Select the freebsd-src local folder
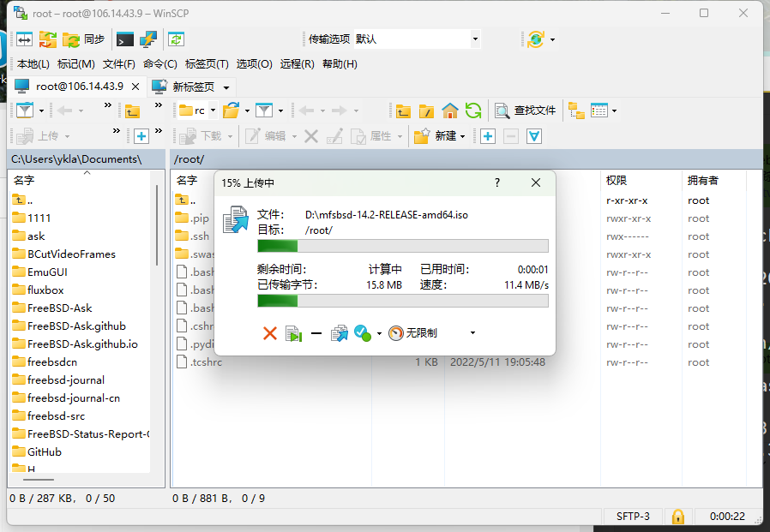This screenshot has height=532, width=770. pyautogui.click(x=48, y=416)
